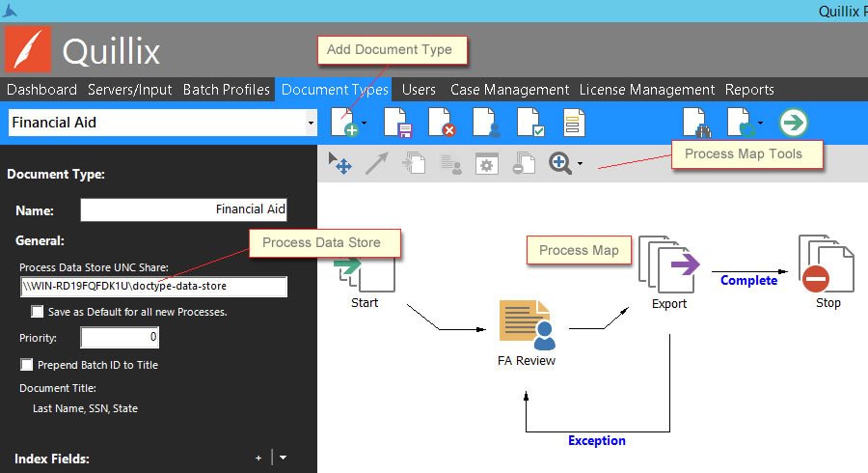
Task: Click the Quillix title bar app icon
Action: (10, 10)
